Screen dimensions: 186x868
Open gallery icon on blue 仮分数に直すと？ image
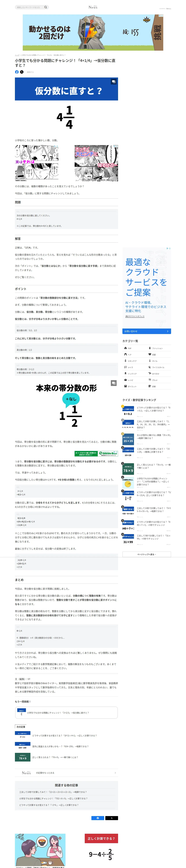[x=114, y=82]
